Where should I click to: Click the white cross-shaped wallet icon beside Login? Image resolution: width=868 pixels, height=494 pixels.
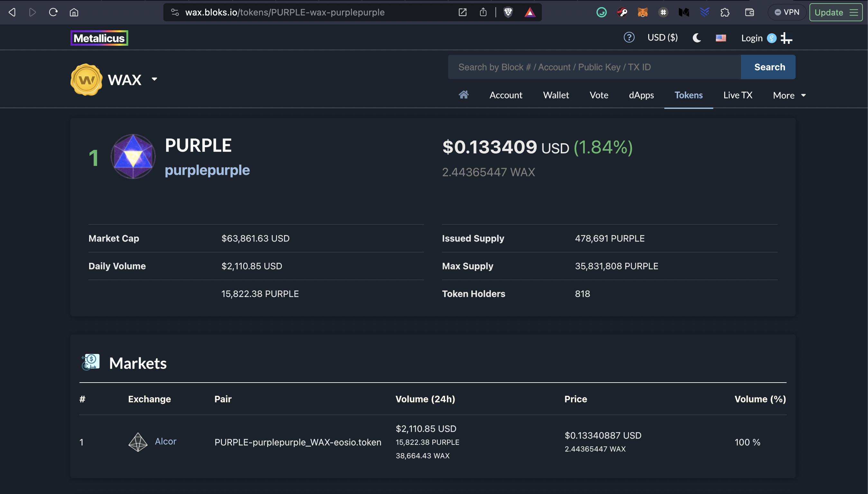[x=786, y=38]
